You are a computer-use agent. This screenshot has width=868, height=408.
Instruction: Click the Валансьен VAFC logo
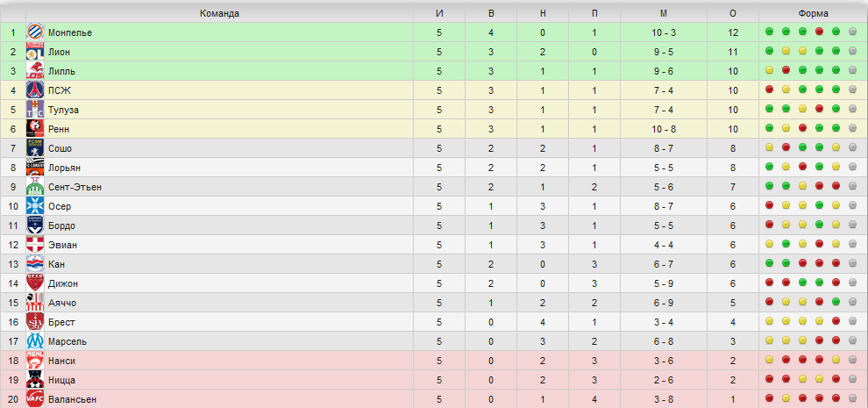point(35,399)
